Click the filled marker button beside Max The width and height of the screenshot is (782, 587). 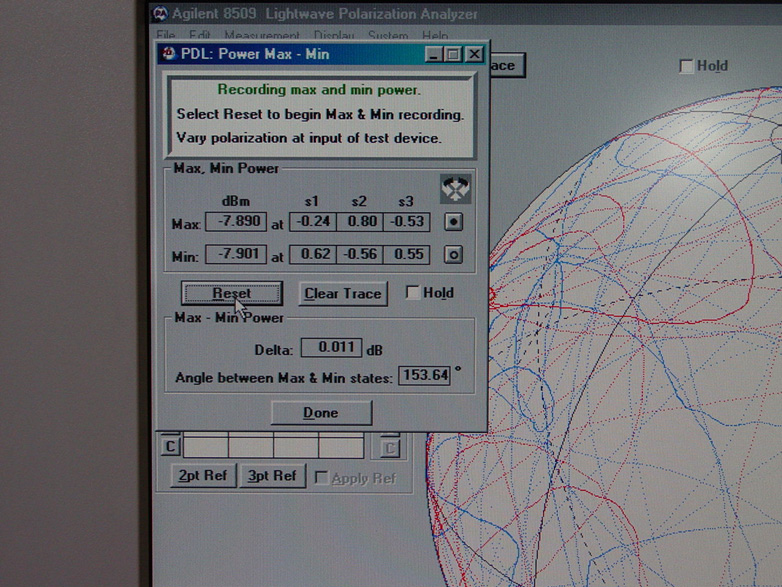pos(453,222)
